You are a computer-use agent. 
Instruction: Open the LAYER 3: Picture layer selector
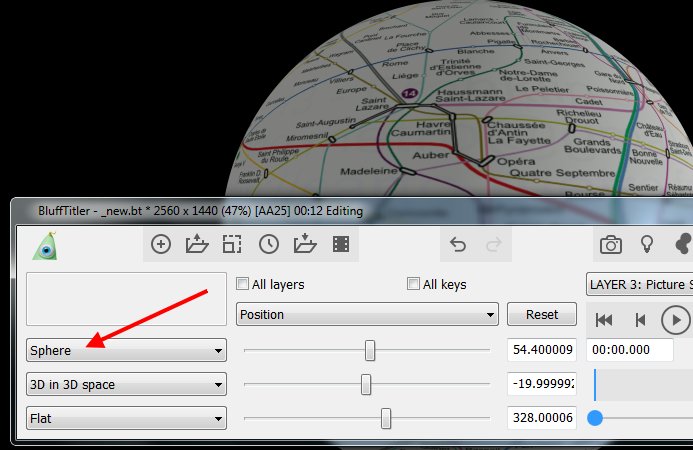pyautogui.click(x=639, y=285)
